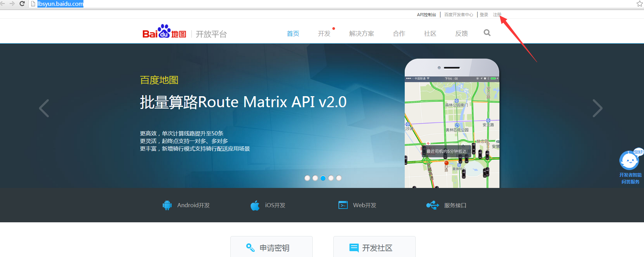Click the Android robot icon

click(167, 205)
